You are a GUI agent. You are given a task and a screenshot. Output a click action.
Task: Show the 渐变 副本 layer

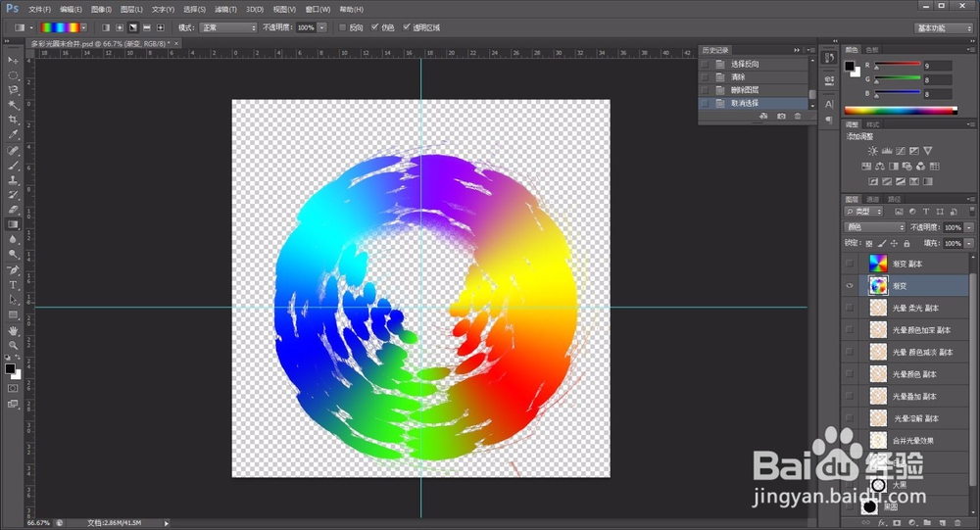click(x=850, y=264)
